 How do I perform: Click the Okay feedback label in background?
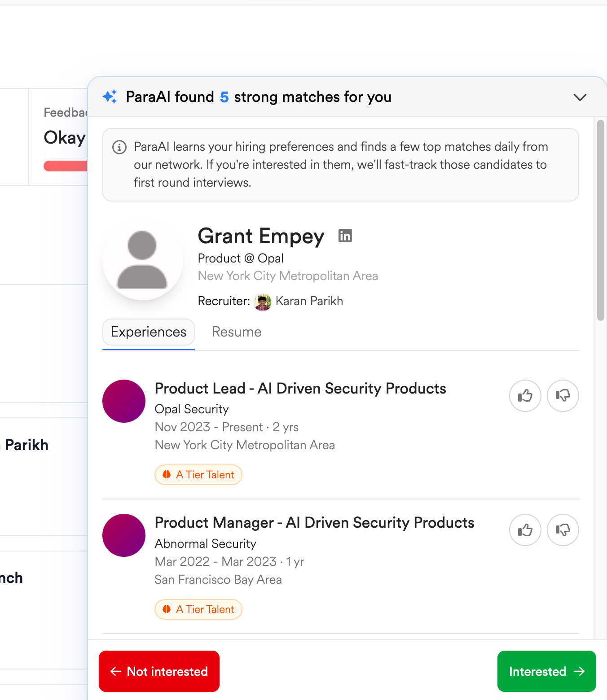(65, 138)
